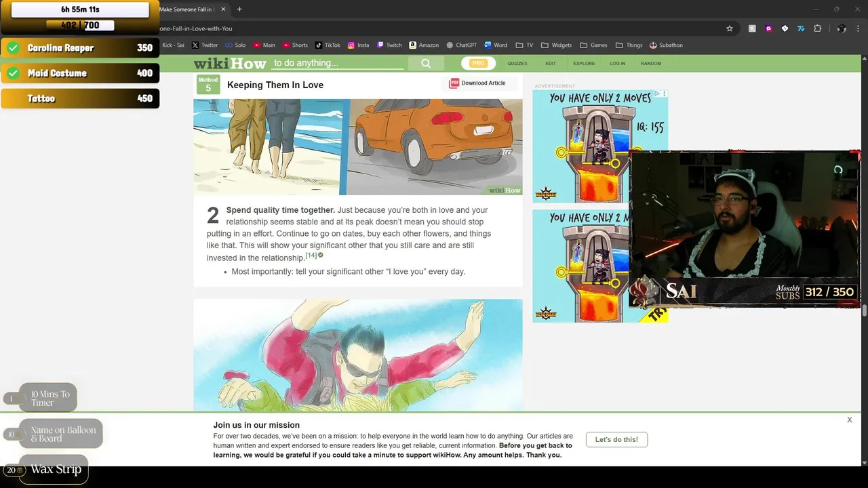The image size is (868, 488).
Task: Click Monthly Subs 312 / 350 counter
Action: coord(815,292)
